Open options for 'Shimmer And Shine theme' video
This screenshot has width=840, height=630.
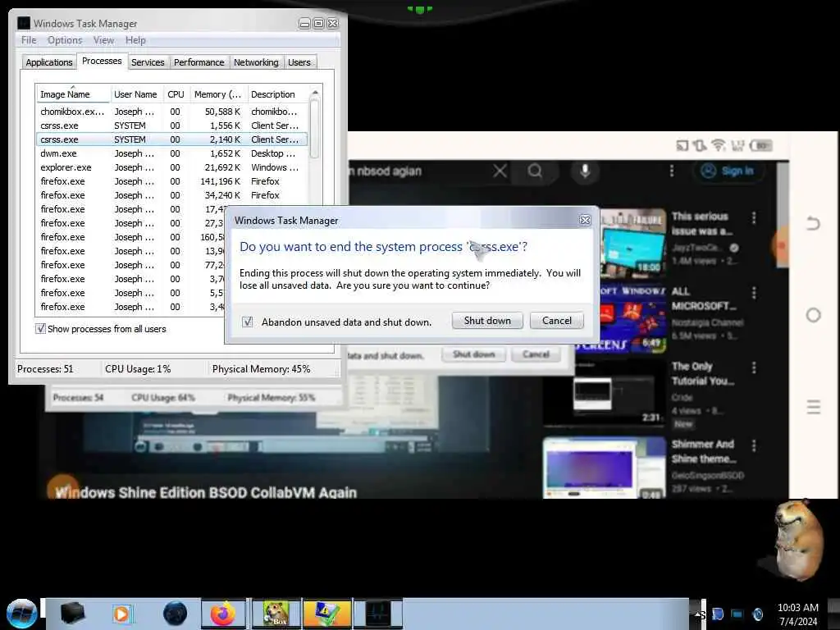[x=754, y=445]
